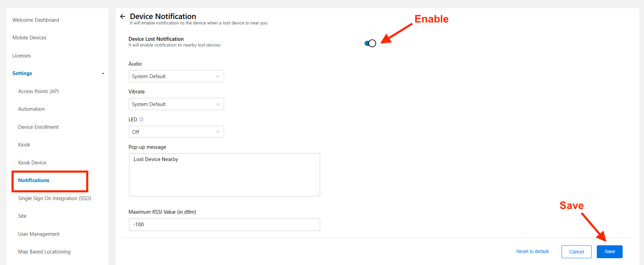The image size is (644, 265).
Task: Save the notification settings
Action: pyautogui.click(x=610, y=252)
